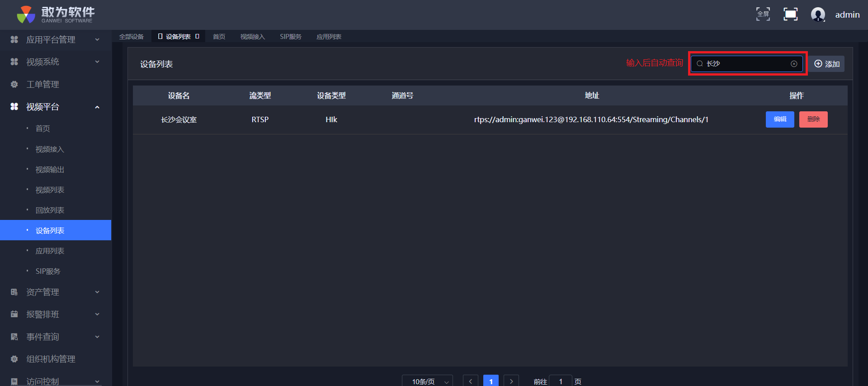
Task: Click 删除 for 长沙会议室
Action: [x=813, y=119]
